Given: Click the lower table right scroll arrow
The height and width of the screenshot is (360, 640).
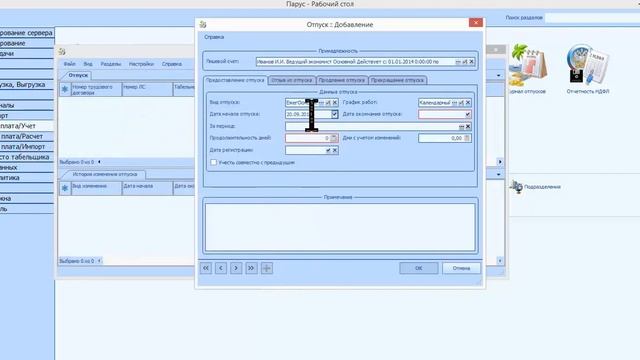Looking at the screenshot, I should point(500,260).
